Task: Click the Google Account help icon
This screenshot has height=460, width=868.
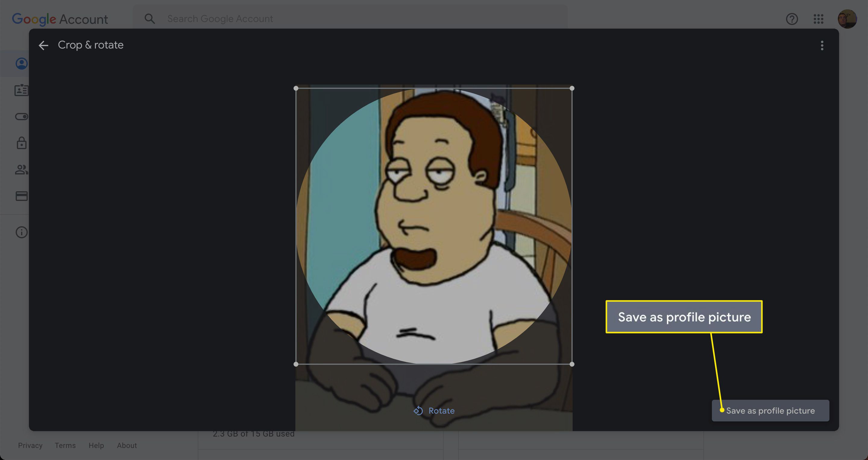Action: click(792, 18)
